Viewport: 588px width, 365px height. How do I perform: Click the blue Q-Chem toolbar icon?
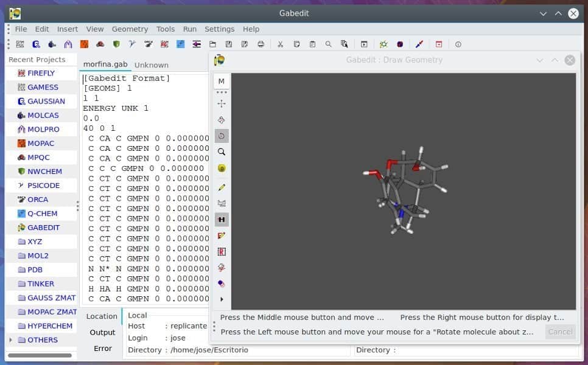coord(180,44)
